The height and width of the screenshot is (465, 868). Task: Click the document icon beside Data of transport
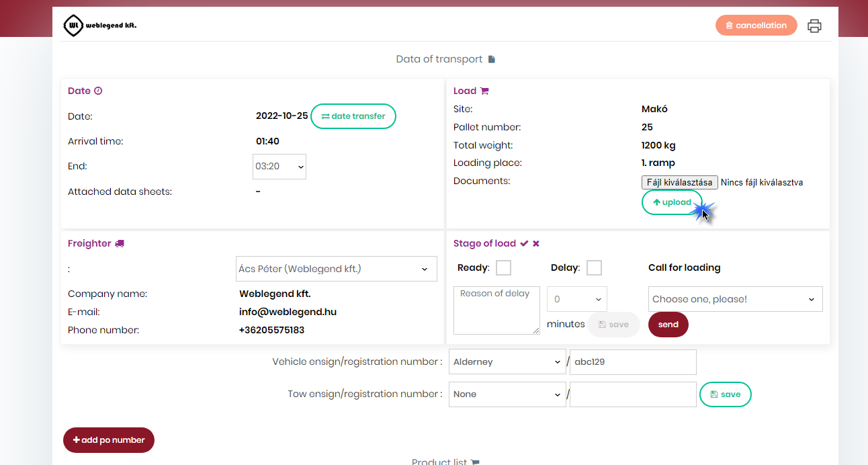[x=491, y=58]
